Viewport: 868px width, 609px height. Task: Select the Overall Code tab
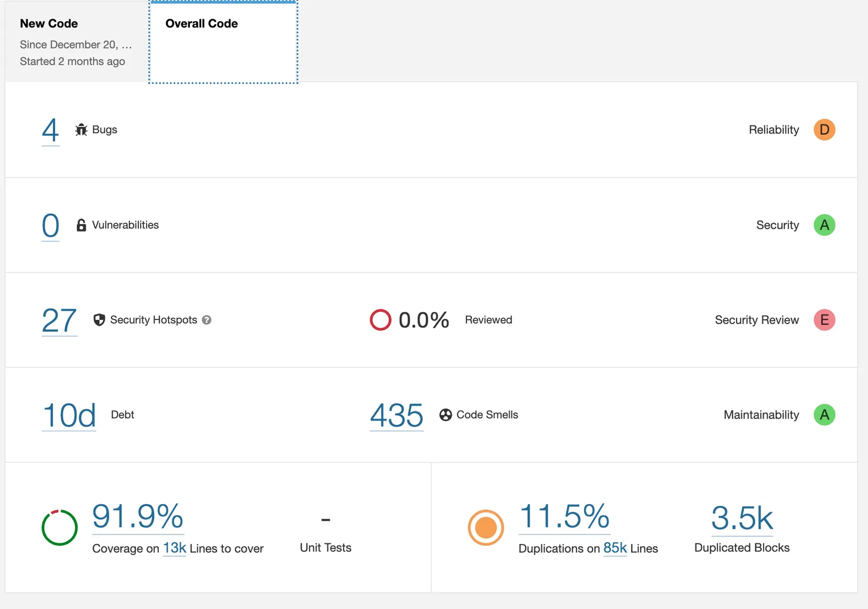(x=223, y=42)
